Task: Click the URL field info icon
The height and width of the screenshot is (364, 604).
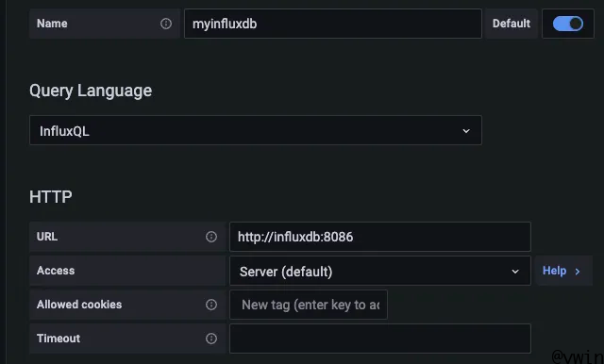Action: 211,237
